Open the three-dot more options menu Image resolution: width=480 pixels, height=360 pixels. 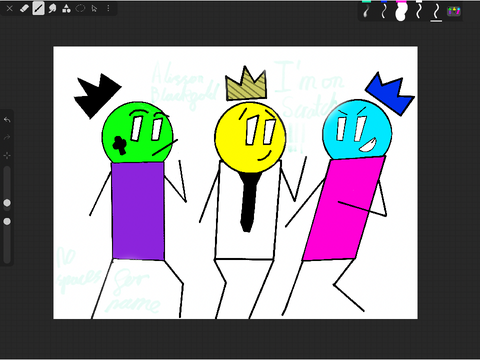pyautogui.click(x=108, y=8)
